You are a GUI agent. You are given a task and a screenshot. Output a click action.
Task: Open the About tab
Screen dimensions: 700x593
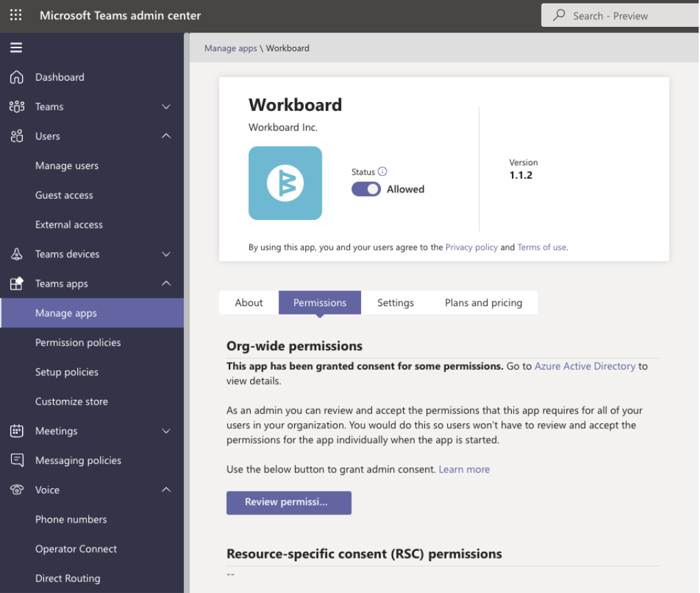(249, 303)
